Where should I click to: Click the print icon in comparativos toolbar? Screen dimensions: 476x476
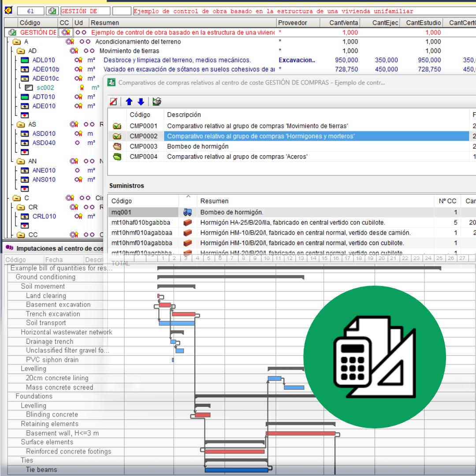pyautogui.click(x=156, y=102)
